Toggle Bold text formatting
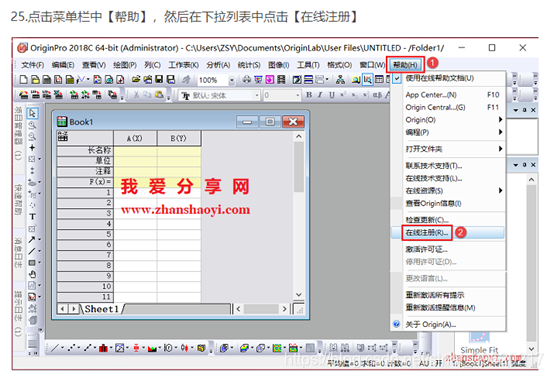 (x=309, y=95)
